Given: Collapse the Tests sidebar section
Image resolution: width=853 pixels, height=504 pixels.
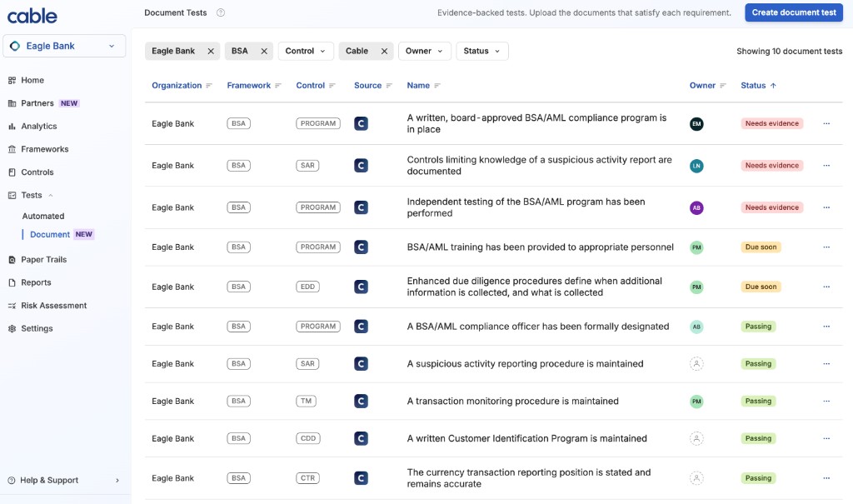Looking at the screenshot, I should pyautogui.click(x=51, y=196).
